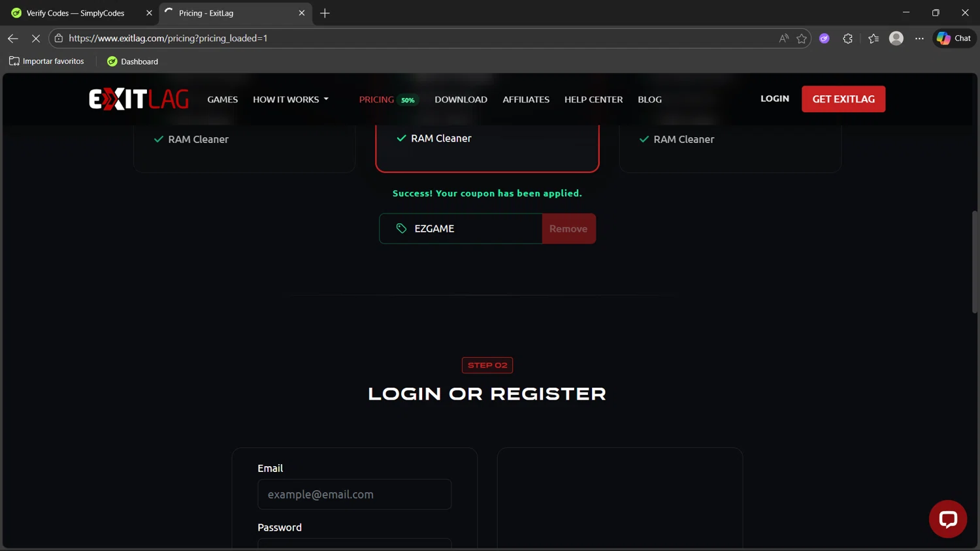The height and width of the screenshot is (551, 980).
Task: Open the Affiliates page
Action: [526, 99]
